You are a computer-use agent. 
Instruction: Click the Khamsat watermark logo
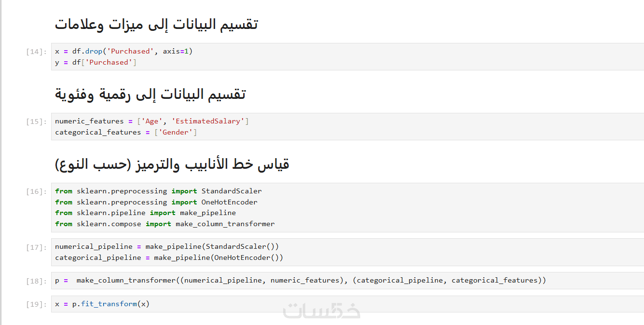[322, 310]
